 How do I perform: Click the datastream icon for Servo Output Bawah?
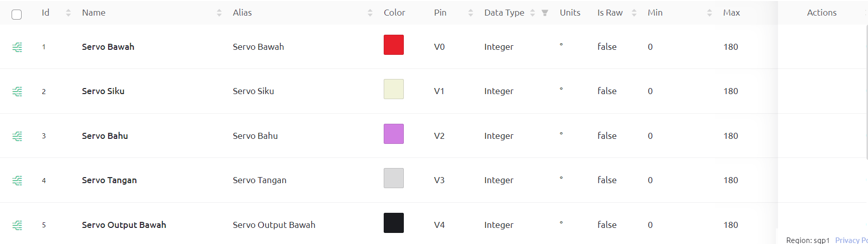pyautogui.click(x=17, y=225)
